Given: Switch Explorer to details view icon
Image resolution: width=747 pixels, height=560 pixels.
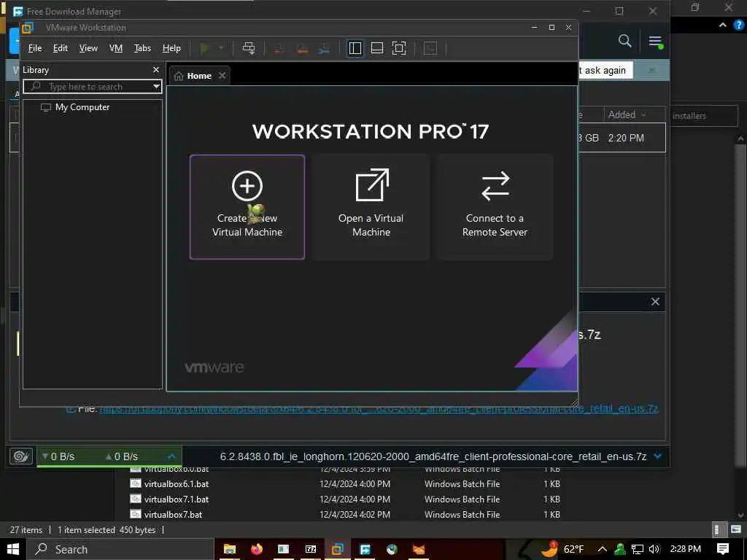Looking at the screenshot, I should (x=718, y=529).
